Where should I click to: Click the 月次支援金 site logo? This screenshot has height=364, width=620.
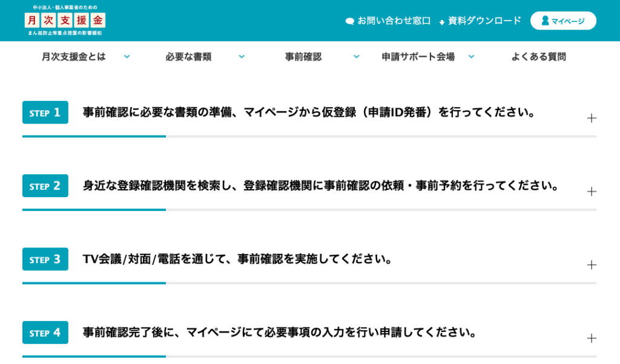click(x=65, y=20)
